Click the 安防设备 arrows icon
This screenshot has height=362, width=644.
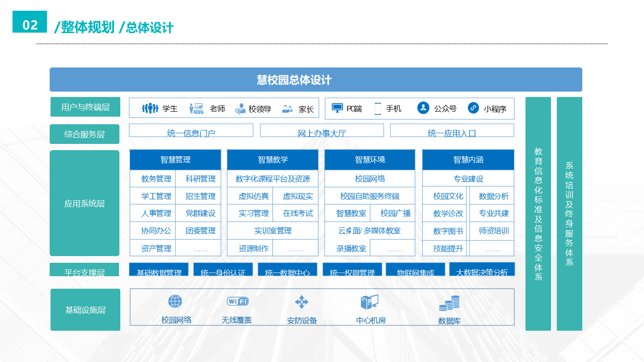tap(301, 302)
